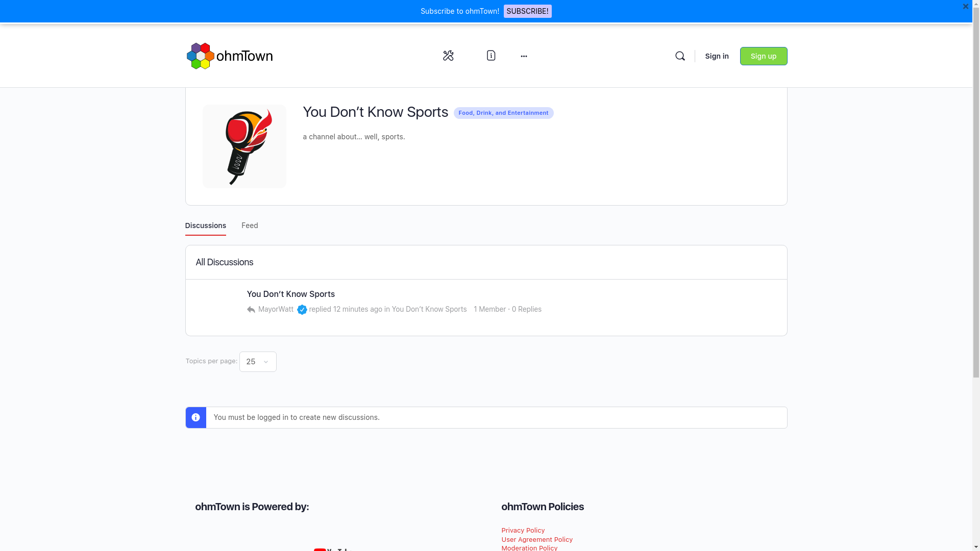
Task: Open the microphone channel avatar image
Action: tap(244, 146)
